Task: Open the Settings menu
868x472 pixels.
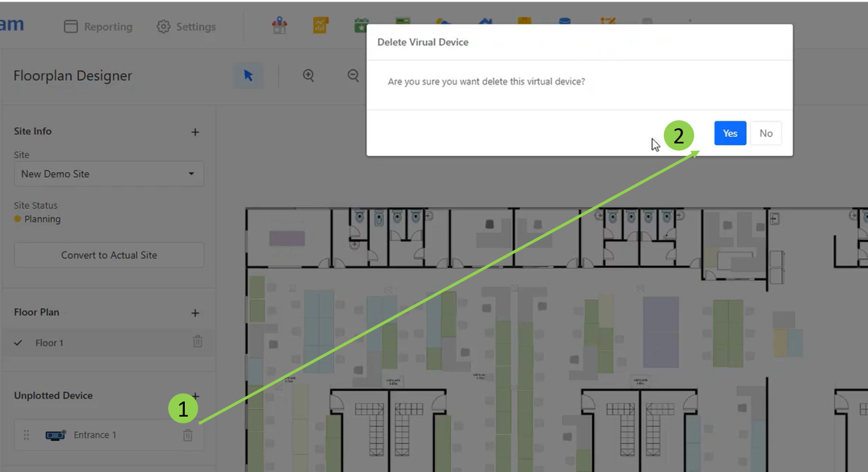Action: tap(186, 27)
